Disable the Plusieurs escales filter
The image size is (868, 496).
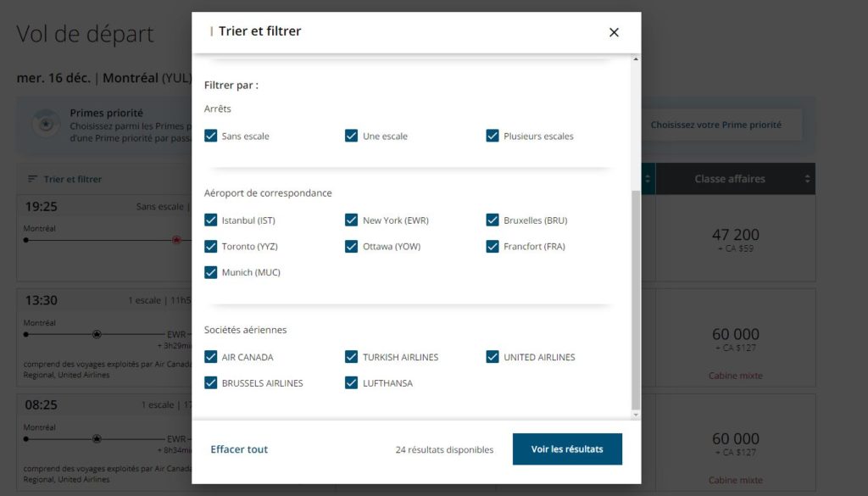[492, 136]
